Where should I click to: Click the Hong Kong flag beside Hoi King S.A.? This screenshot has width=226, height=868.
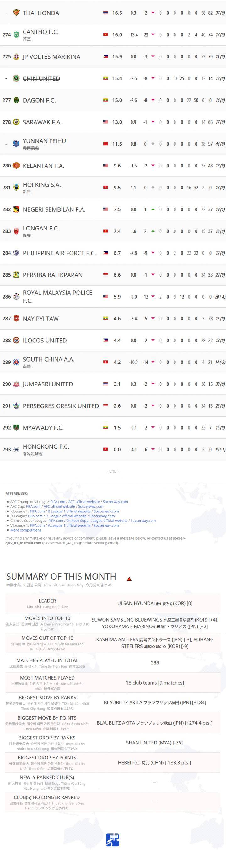pos(105,187)
